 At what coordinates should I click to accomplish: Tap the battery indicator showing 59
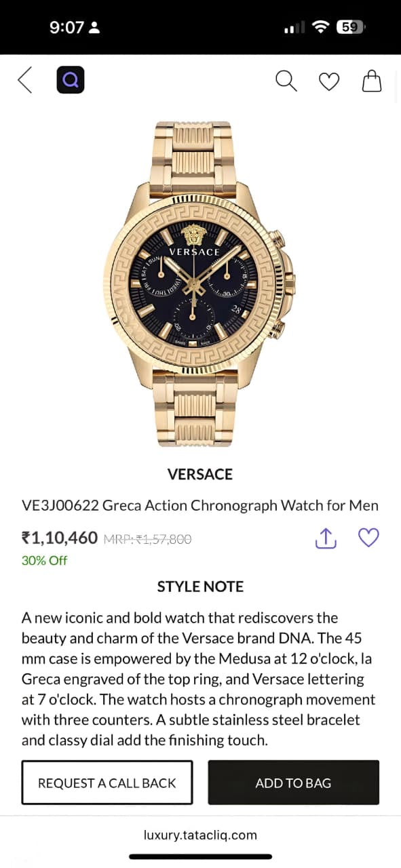tap(351, 28)
